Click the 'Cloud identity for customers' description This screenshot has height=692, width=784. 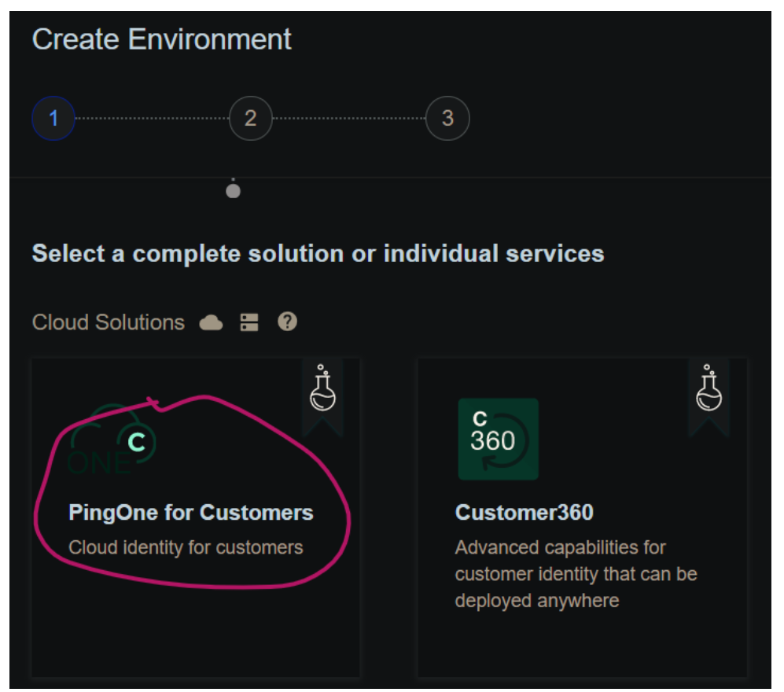[186, 547]
